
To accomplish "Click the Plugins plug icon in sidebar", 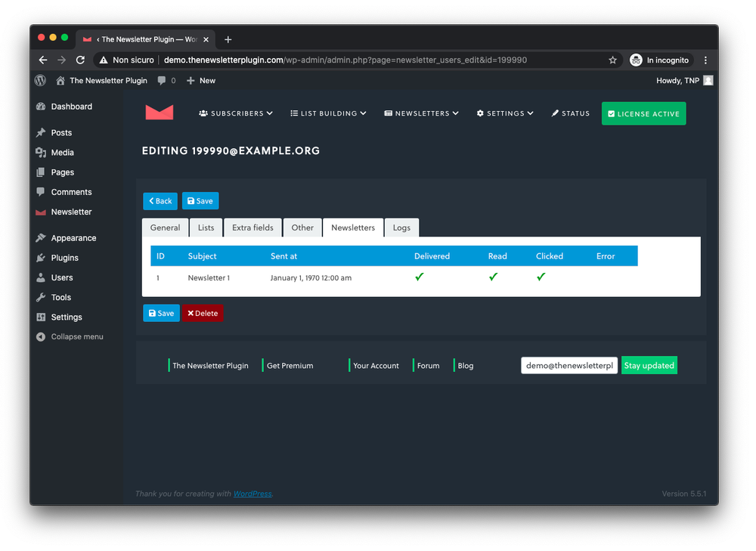I will [41, 258].
